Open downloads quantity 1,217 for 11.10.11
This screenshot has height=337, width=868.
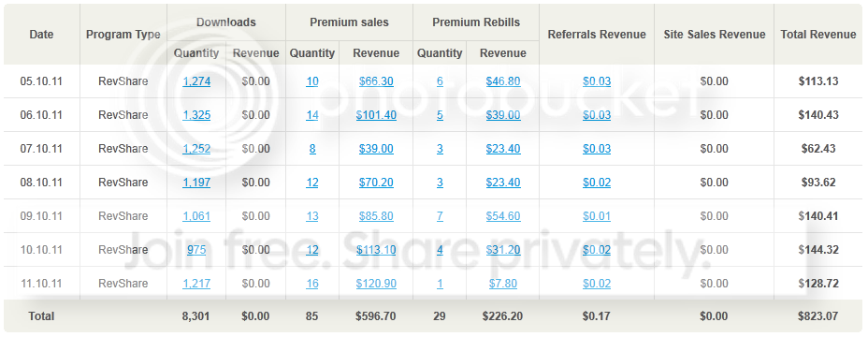click(196, 284)
